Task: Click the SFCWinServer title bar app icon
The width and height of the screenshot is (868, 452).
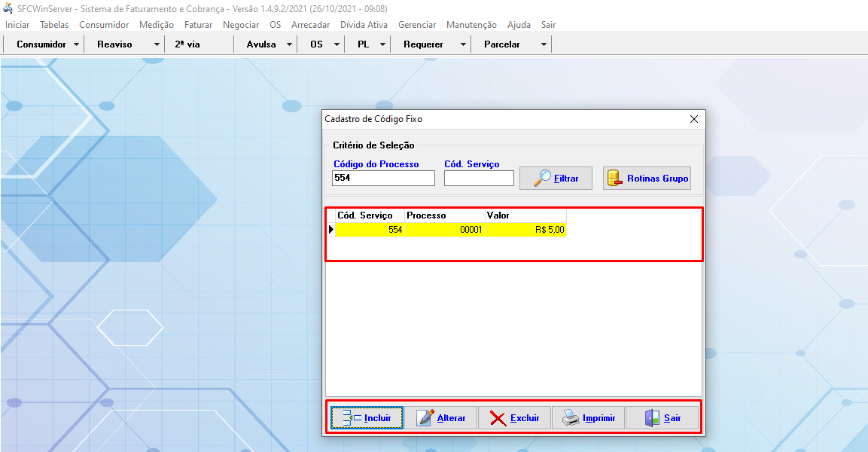Action: pos(8,8)
